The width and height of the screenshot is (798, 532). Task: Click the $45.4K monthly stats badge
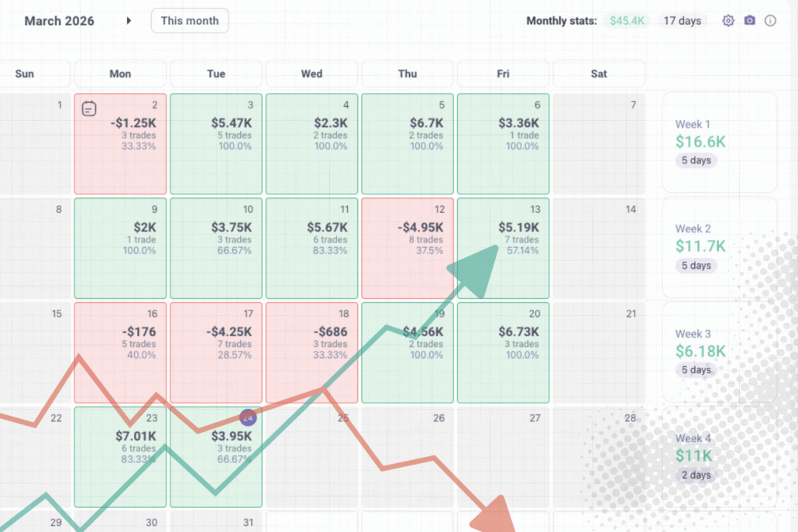point(627,21)
